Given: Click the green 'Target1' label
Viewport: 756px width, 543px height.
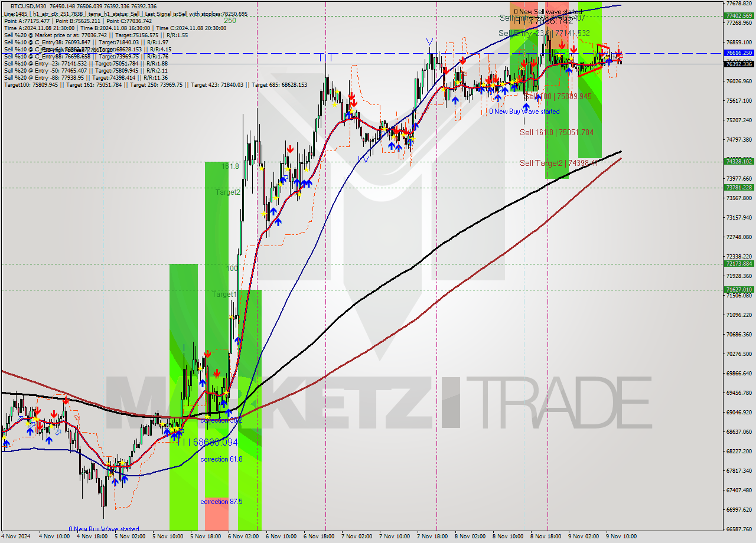Looking at the screenshot, I should click(x=224, y=294).
